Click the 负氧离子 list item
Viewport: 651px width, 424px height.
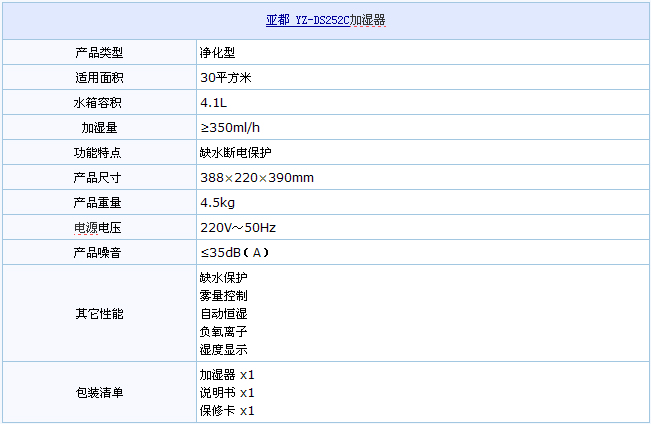223,332
